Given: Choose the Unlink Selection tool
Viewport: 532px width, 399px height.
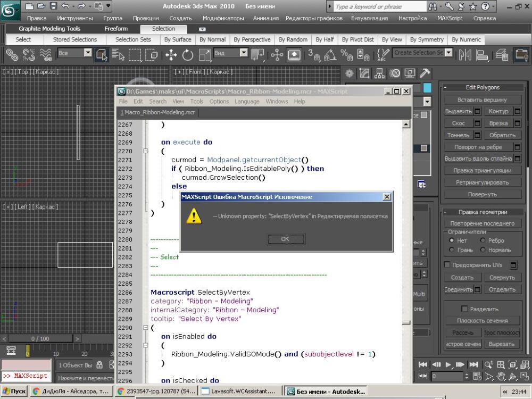Looking at the screenshot, I should [29, 54].
